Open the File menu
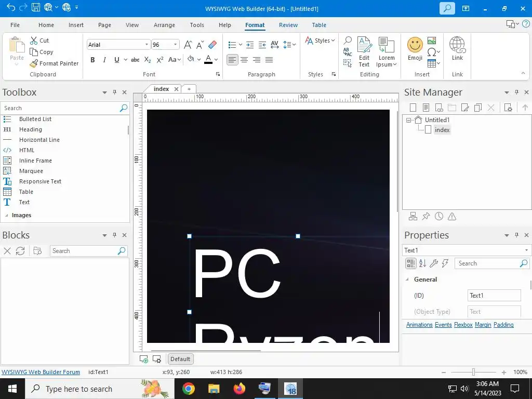 click(x=15, y=25)
